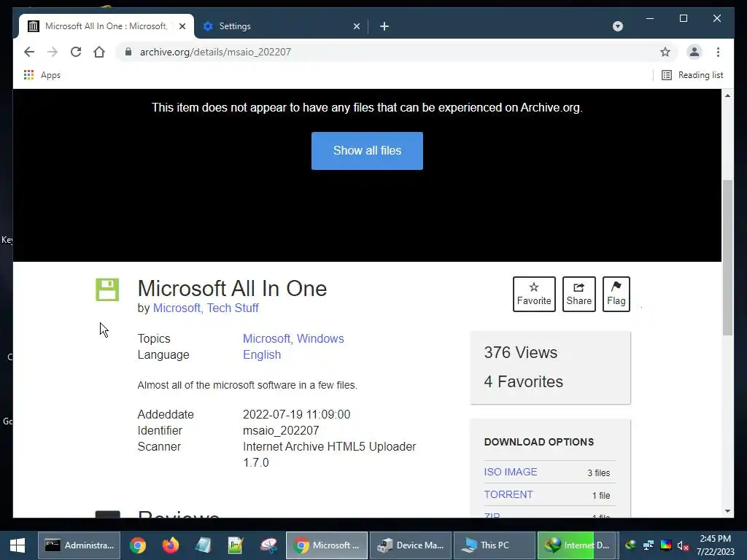Open the tab search dropdown arrow
This screenshot has width=747, height=560.
tap(617, 26)
